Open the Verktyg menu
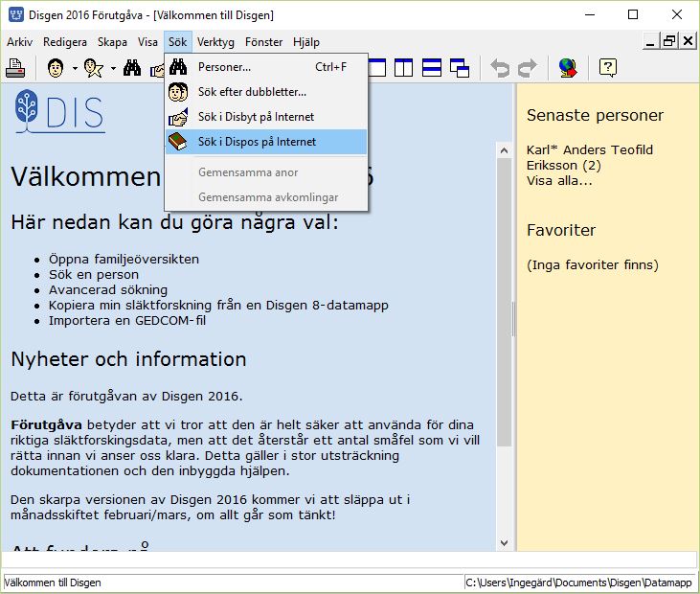This screenshot has width=700, height=594. [215, 42]
